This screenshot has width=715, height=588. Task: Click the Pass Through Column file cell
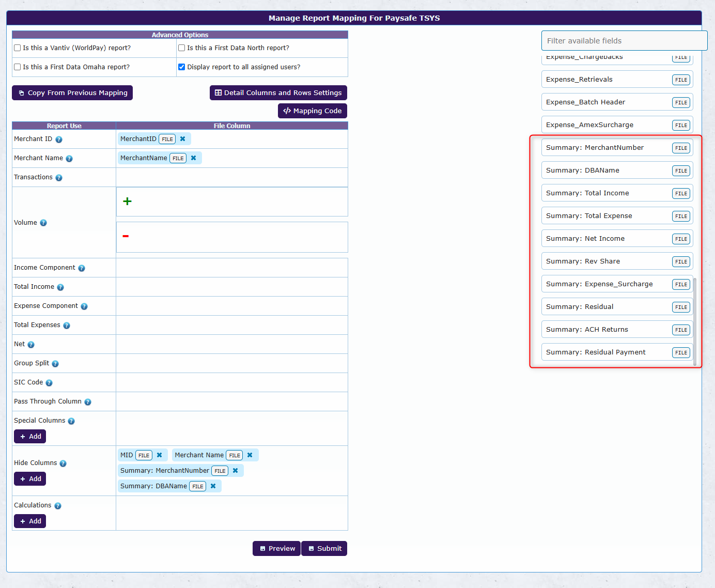[232, 401]
